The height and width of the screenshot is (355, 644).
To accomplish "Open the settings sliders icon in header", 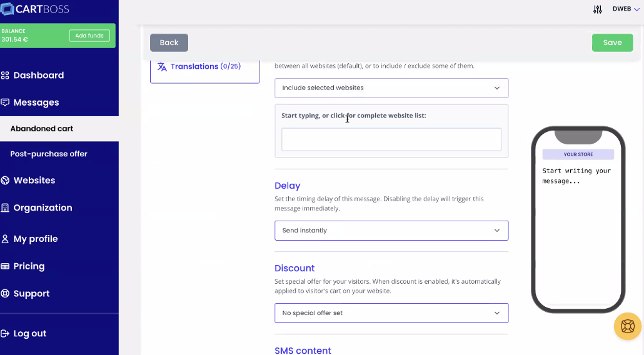I will (597, 9).
